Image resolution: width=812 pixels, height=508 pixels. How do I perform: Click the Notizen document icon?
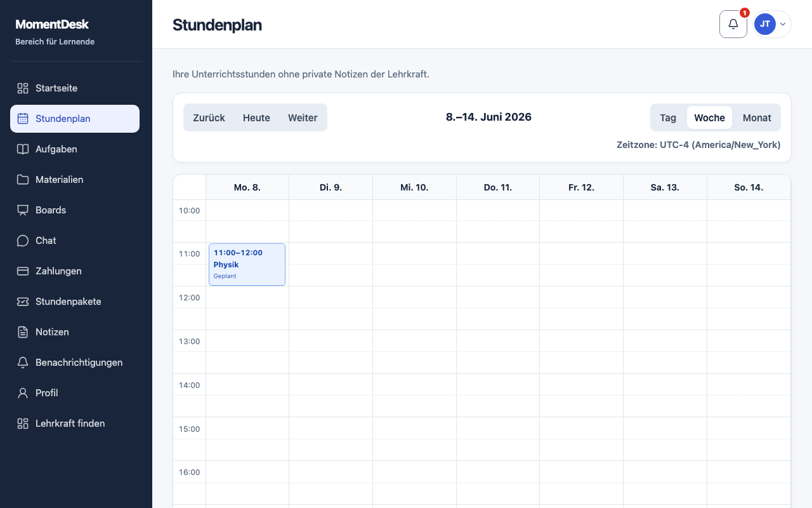[23, 332]
